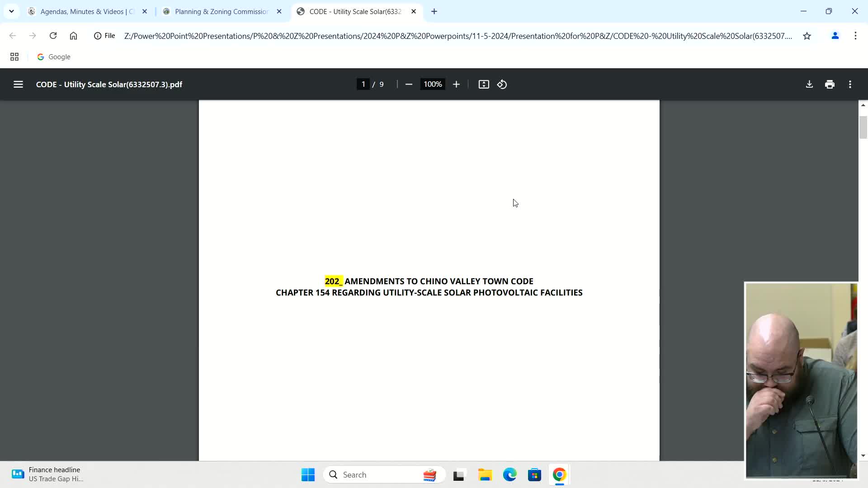Rotate the PDF counterclockwise

(502, 84)
